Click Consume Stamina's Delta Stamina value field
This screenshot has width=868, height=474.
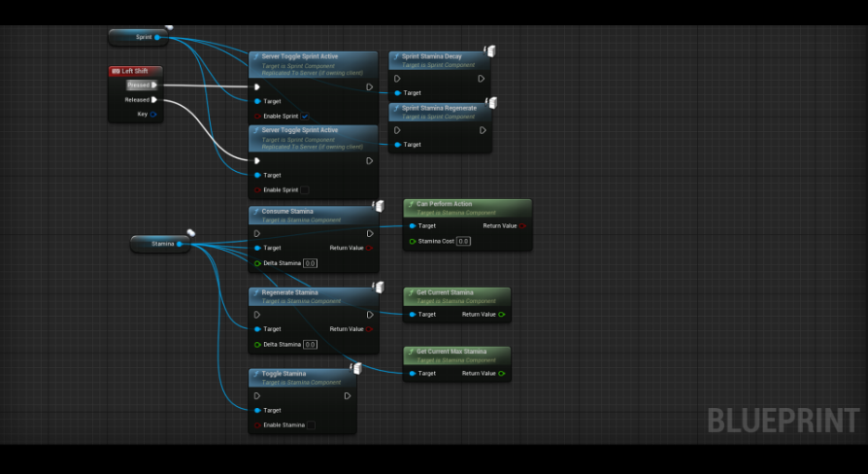click(x=310, y=263)
